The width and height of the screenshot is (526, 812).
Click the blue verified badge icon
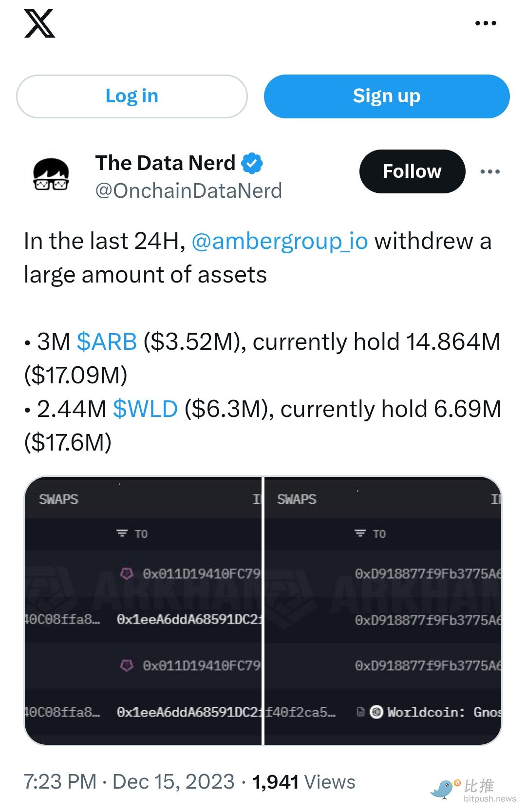252,163
